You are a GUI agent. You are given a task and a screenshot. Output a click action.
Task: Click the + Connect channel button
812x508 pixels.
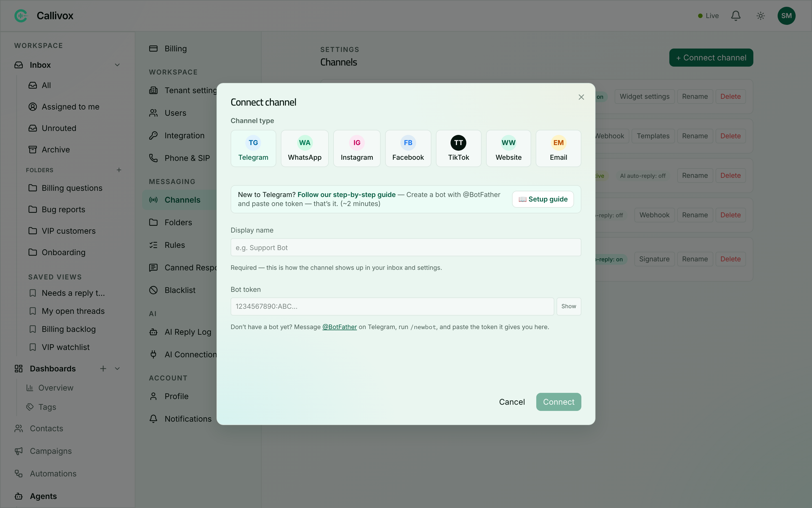click(x=711, y=58)
